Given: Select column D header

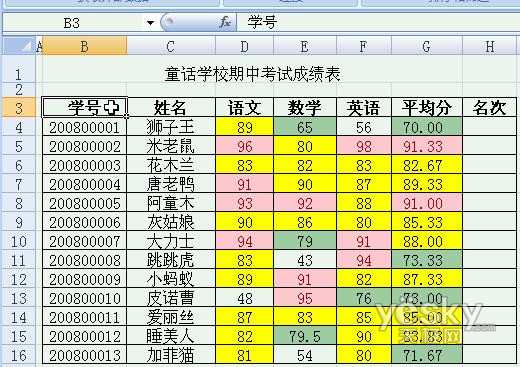Looking at the screenshot, I should 244,46.
